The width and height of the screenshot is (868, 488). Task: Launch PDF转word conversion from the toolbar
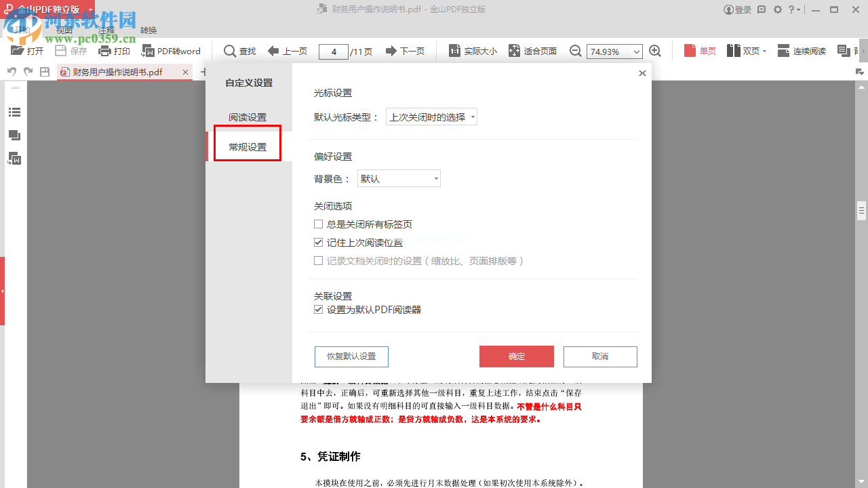pos(171,51)
